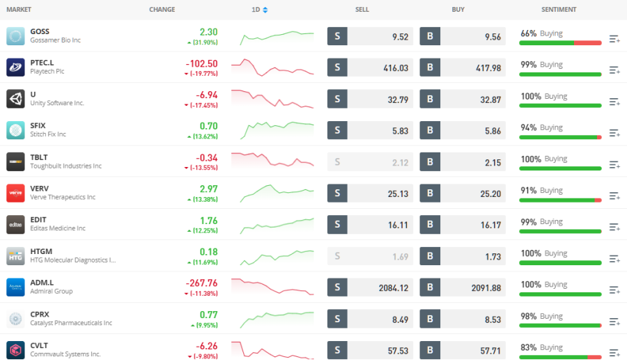Sell SFIX at 5.83
This screenshot has width=627, height=364.
(371, 130)
